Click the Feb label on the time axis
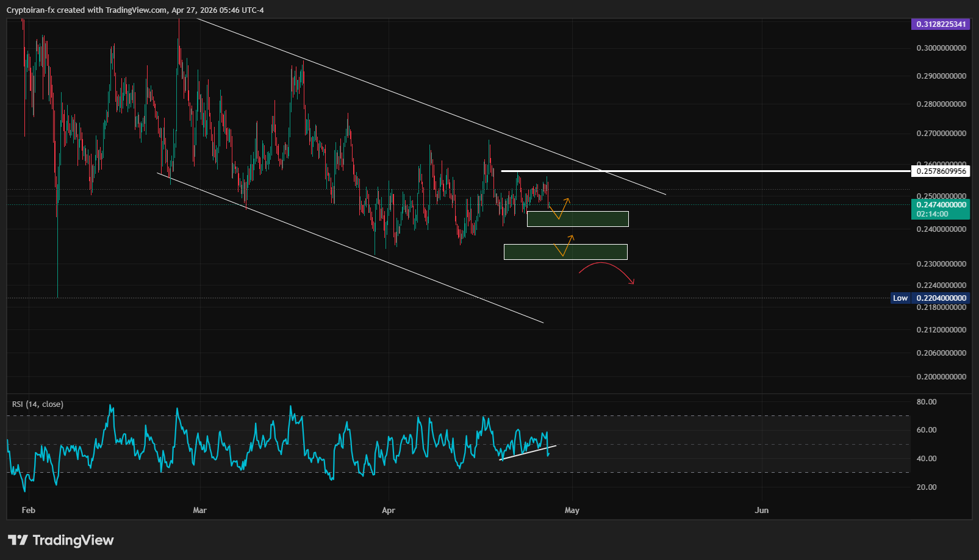979x560 pixels. tap(28, 511)
